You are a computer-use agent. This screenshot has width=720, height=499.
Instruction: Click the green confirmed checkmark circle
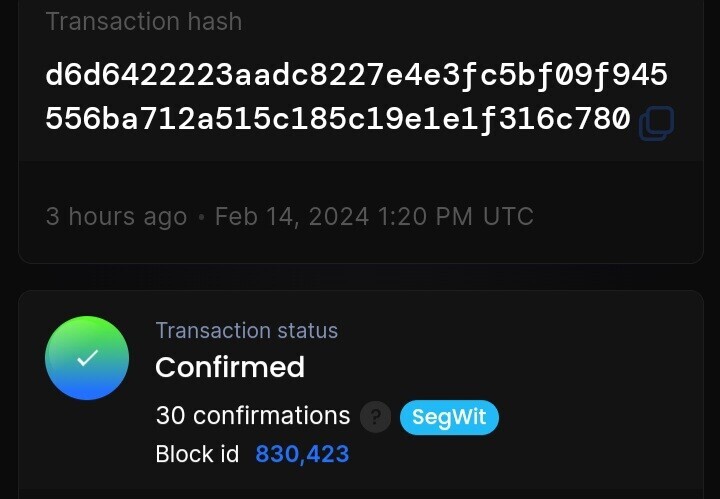coord(87,358)
